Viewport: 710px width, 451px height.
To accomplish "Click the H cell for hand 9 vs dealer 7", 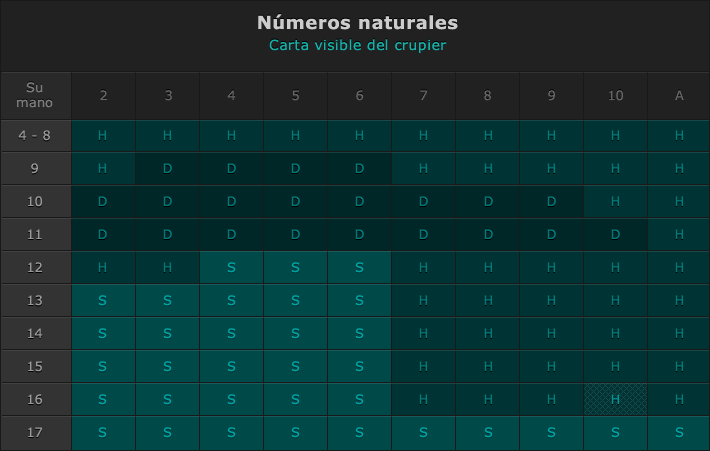I will (x=424, y=168).
